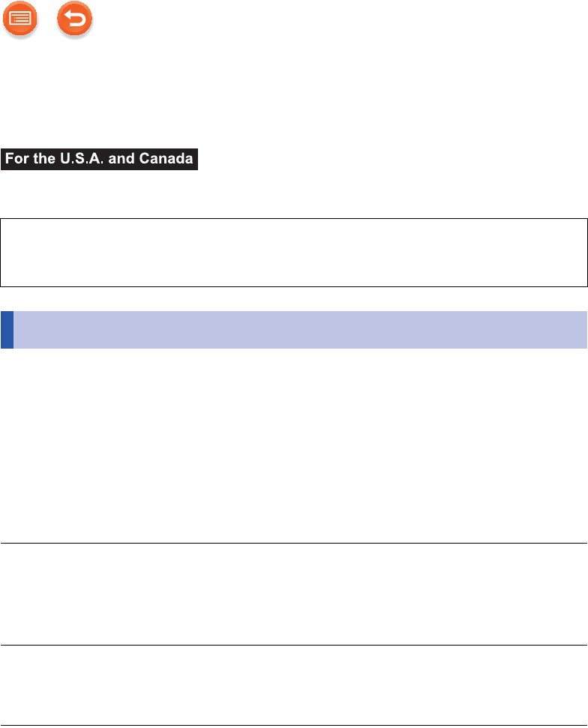Click the second horizontal divider line
The image size is (588, 728).
293,646
